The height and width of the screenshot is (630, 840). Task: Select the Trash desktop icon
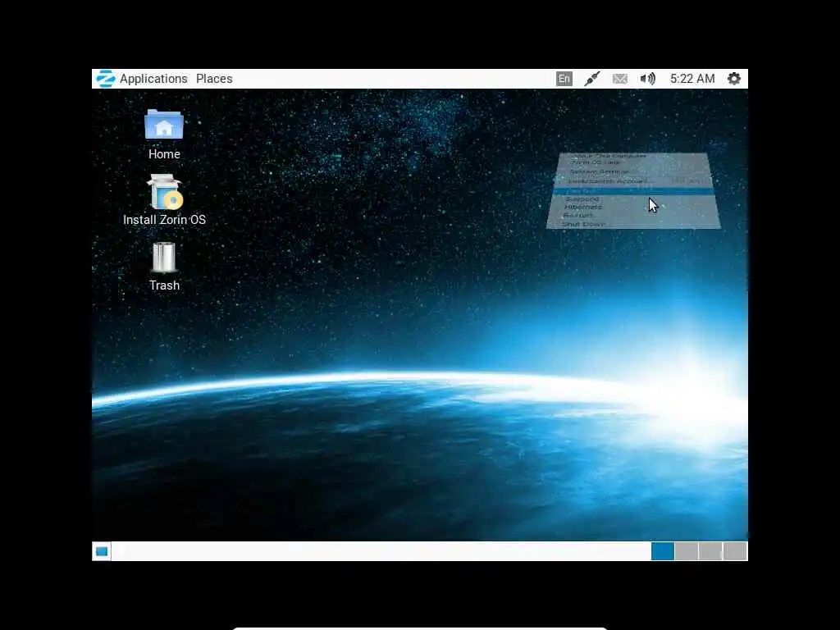coord(164,267)
